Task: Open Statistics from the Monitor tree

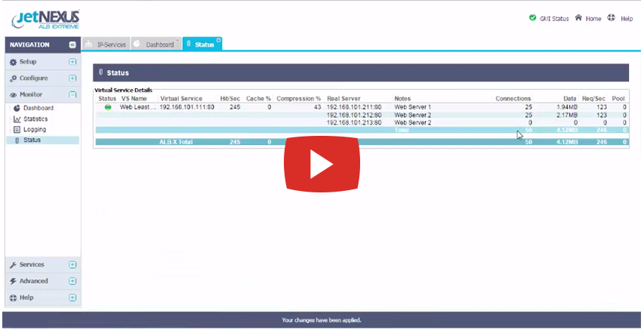Action: 35,119
